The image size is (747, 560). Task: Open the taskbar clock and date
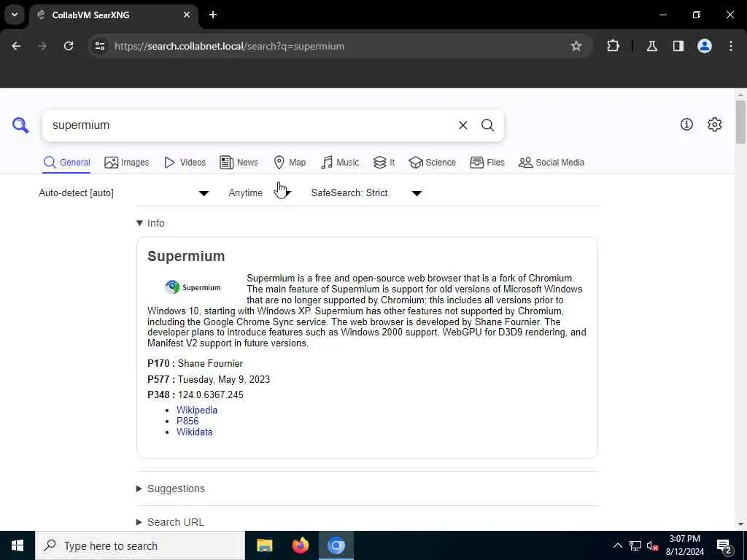[x=684, y=545]
